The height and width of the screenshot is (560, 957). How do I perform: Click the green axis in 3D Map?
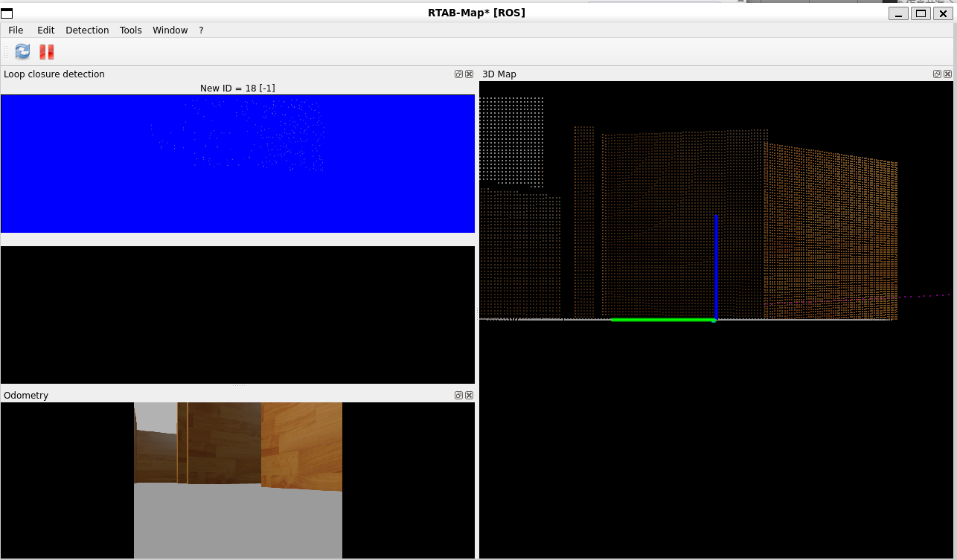pyautogui.click(x=663, y=320)
